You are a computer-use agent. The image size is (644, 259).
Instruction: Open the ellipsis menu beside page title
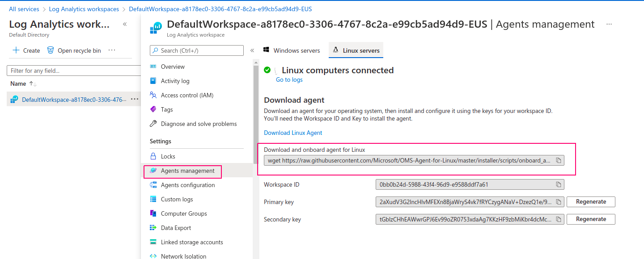click(609, 24)
